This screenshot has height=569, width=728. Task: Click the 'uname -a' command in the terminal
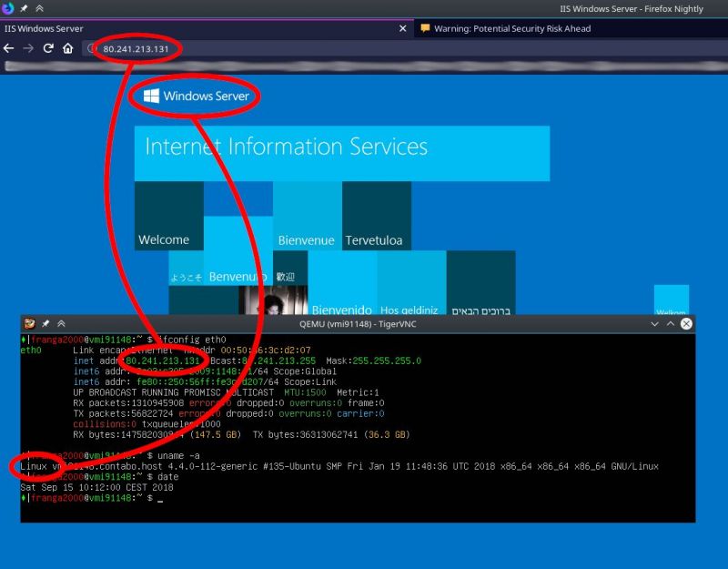point(178,456)
